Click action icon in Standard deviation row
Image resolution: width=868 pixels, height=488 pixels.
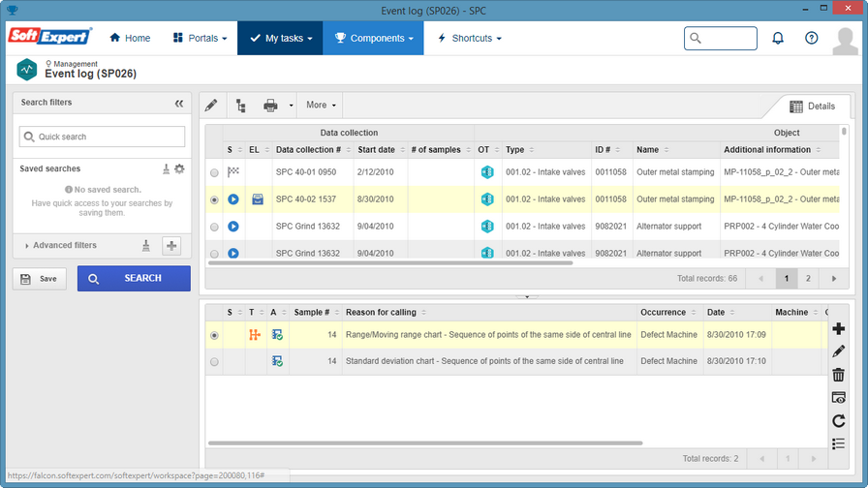277,361
